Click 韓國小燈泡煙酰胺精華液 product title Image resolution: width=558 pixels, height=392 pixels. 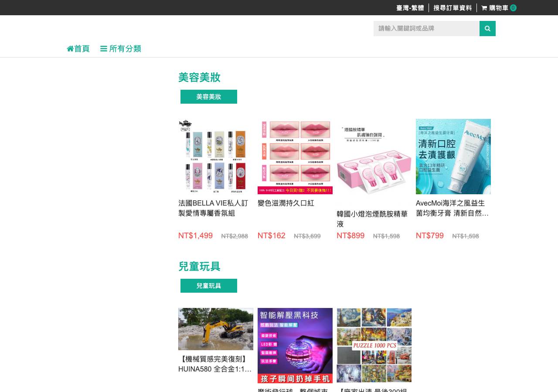[372, 219]
